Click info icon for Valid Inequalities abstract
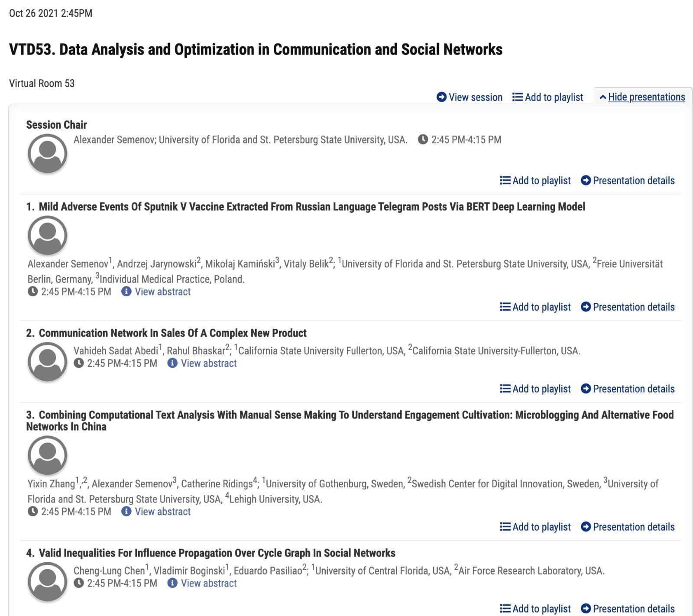The image size is (693, 616). 172,583
